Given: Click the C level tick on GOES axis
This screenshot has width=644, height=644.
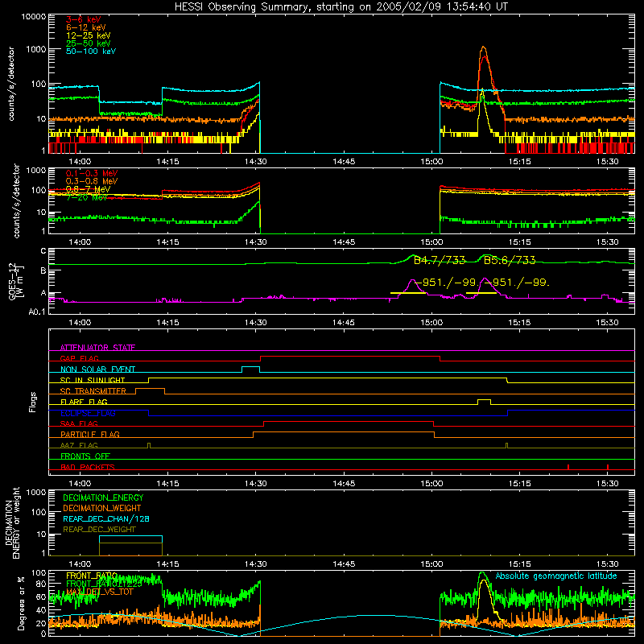Looking at the screenshot, I should (x=43, y=251).
